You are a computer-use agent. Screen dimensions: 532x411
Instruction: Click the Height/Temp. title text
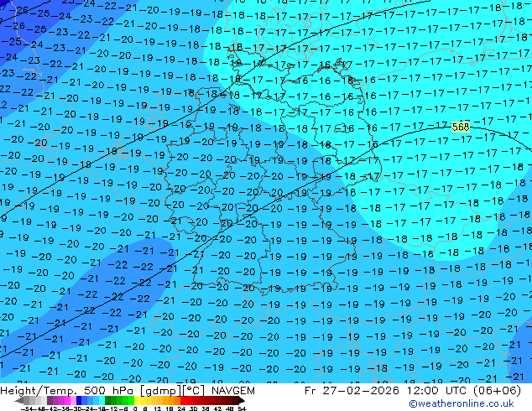click(x=39, y=391)
